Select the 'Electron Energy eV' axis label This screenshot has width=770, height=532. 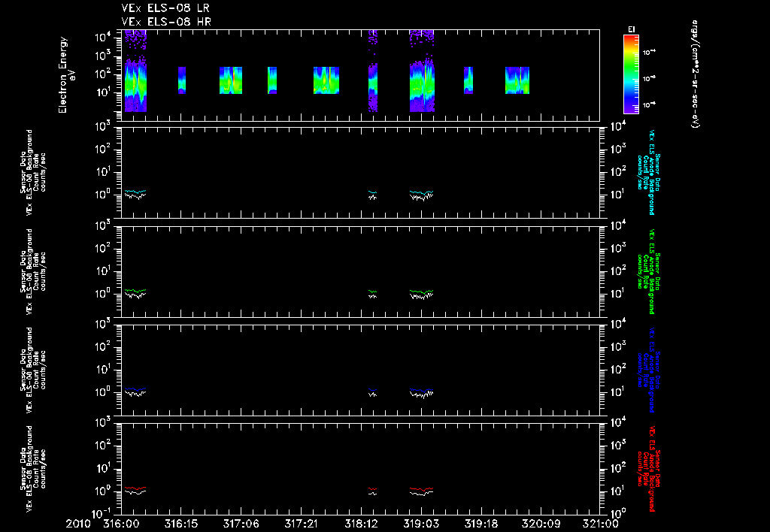click(67, 75)
